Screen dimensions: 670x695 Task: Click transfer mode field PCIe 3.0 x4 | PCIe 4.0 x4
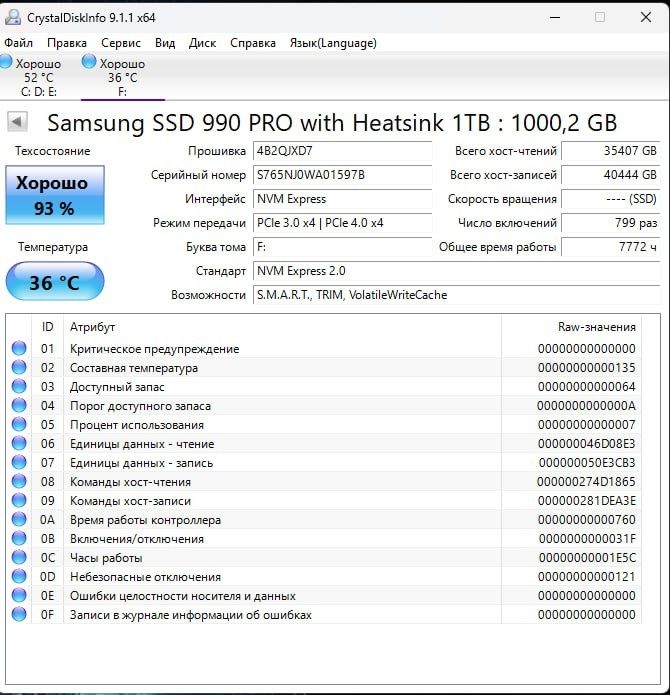[x=343, y=223]
